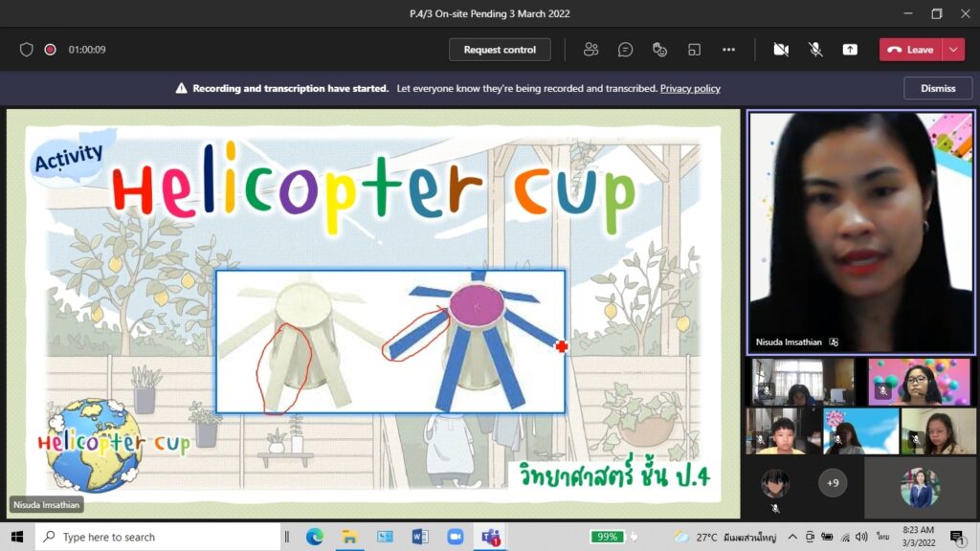Click the Request control button
980x551 pixels.
pos(500,50)
